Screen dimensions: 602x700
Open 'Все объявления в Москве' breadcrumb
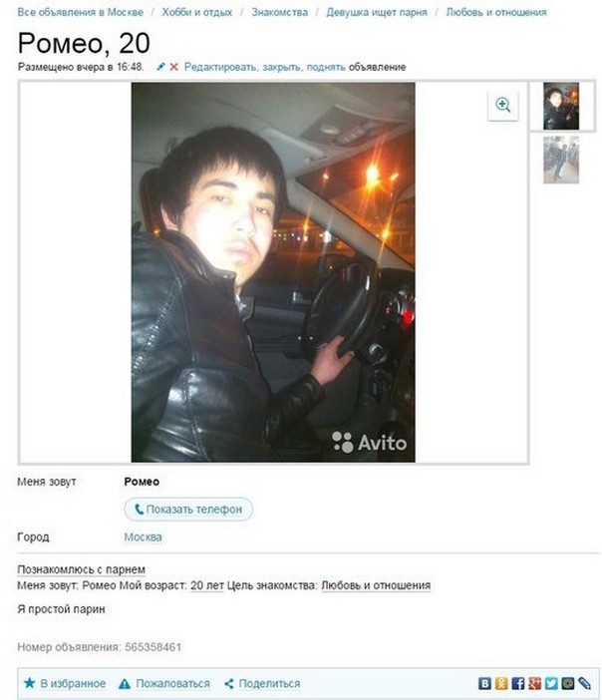[x=81, y=12]
